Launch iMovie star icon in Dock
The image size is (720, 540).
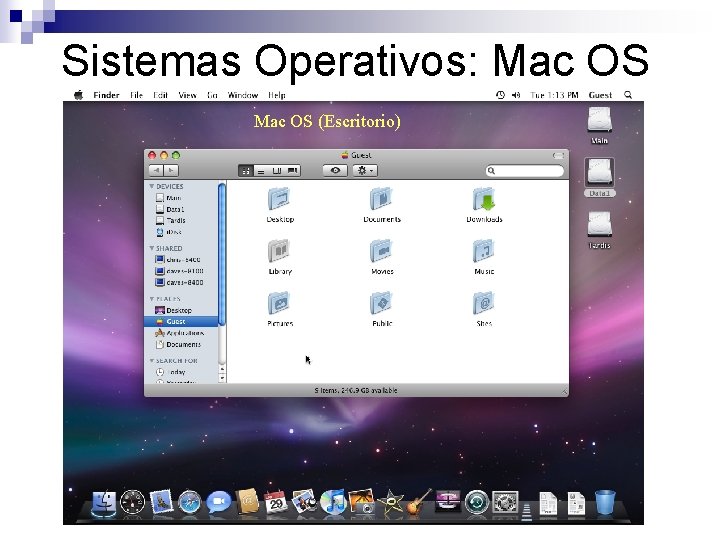click(390, 502)
